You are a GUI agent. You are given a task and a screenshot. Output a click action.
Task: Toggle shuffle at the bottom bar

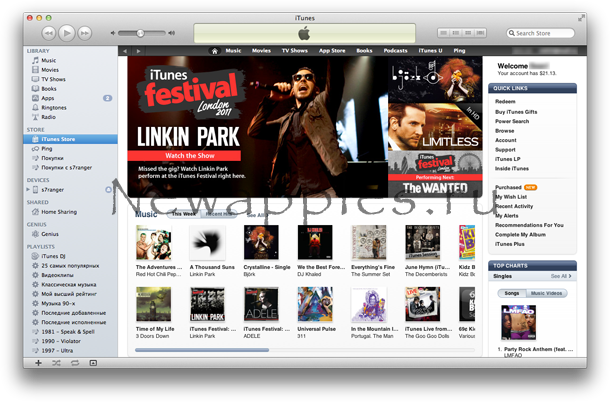click(56, 363)
